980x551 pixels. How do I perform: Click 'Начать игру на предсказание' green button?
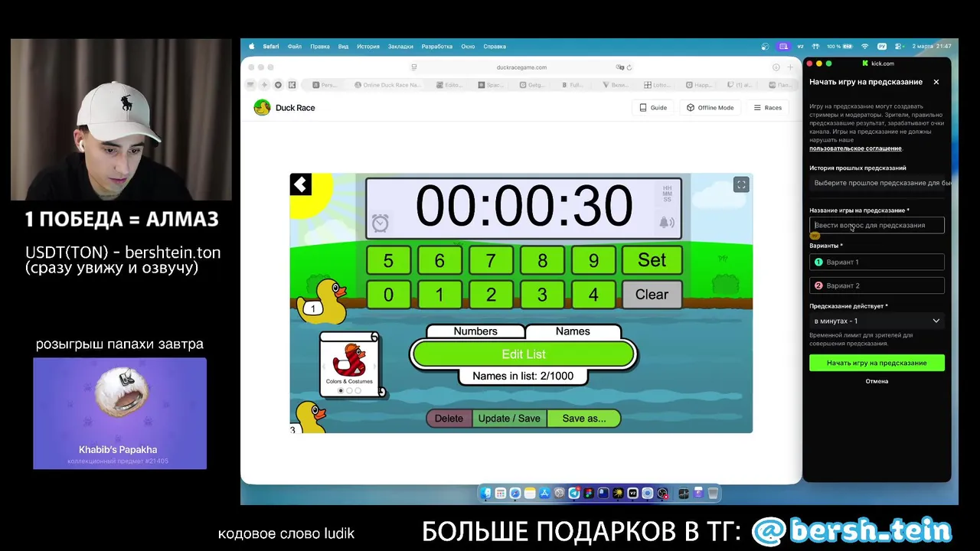pyautogui.click(x=877, y=363)
